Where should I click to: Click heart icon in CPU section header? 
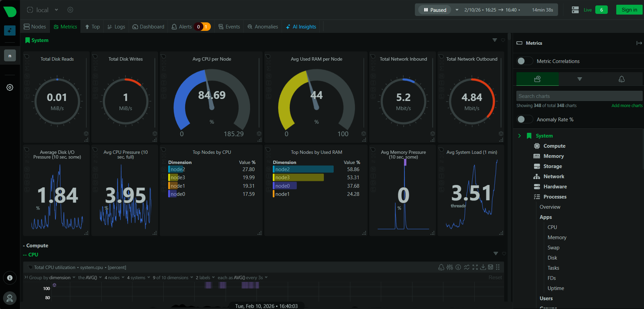click(x=504, y=253)
